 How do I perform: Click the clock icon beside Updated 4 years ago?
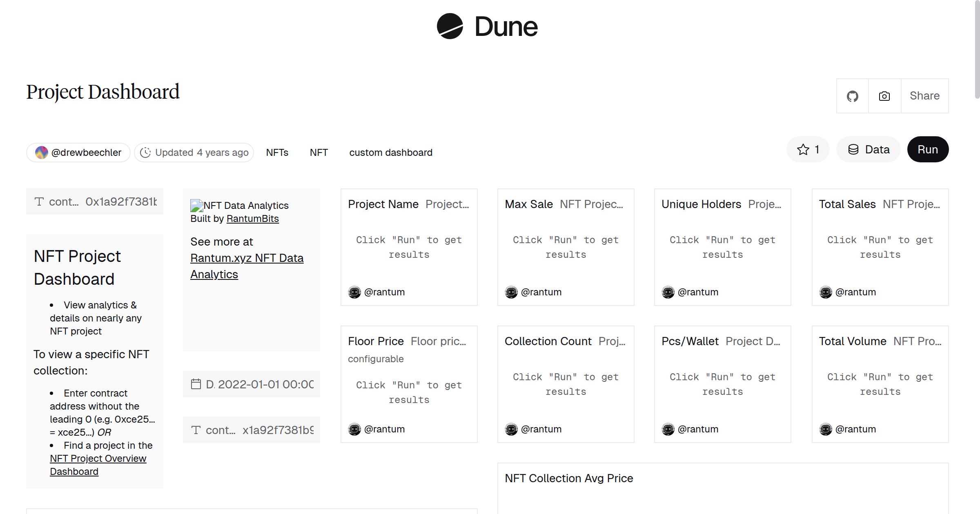146,152
